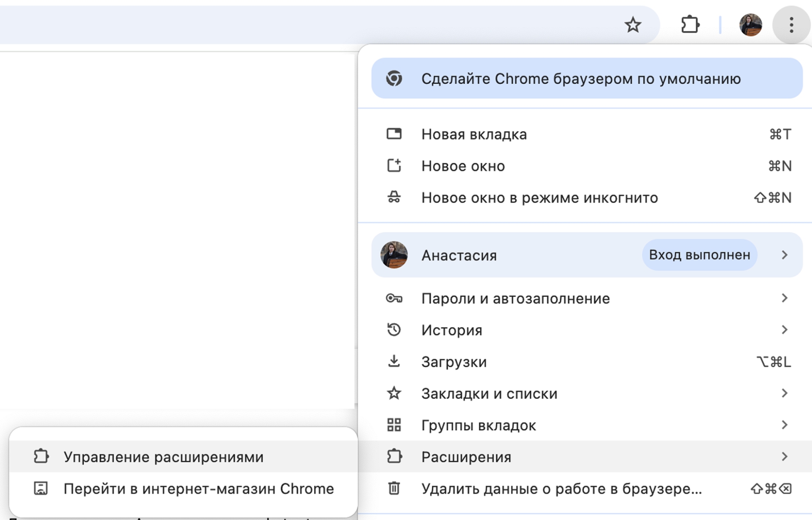Click Перейти в интернет-магазин Chrome
This screenshot has height=520, width=812.
pos(198,489)
